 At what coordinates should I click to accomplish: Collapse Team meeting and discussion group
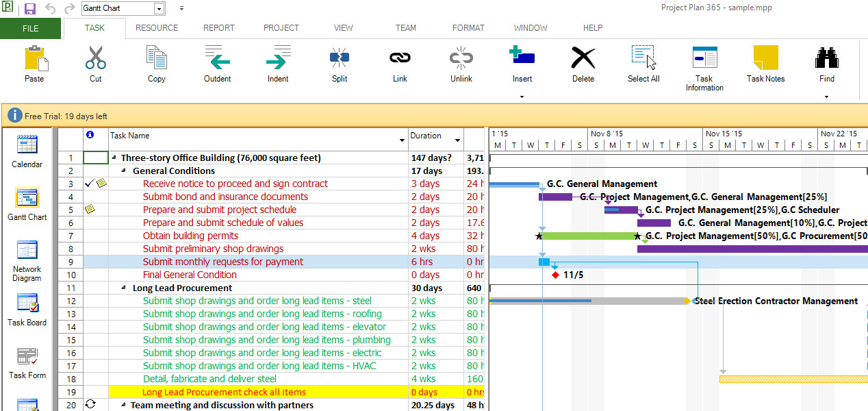point(124,406)
